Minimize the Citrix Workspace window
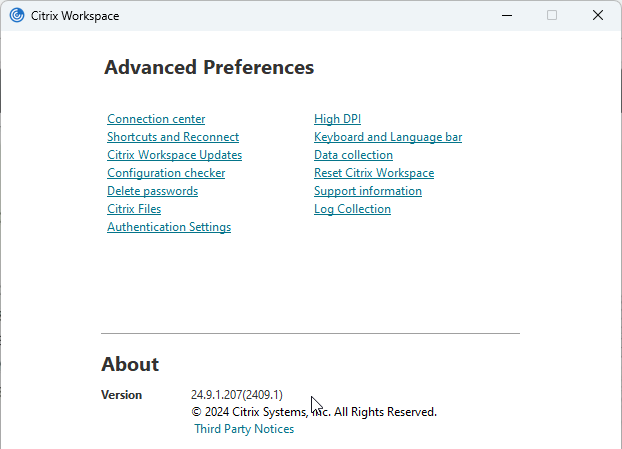This screenshot has height=449, width=622. 507,15
